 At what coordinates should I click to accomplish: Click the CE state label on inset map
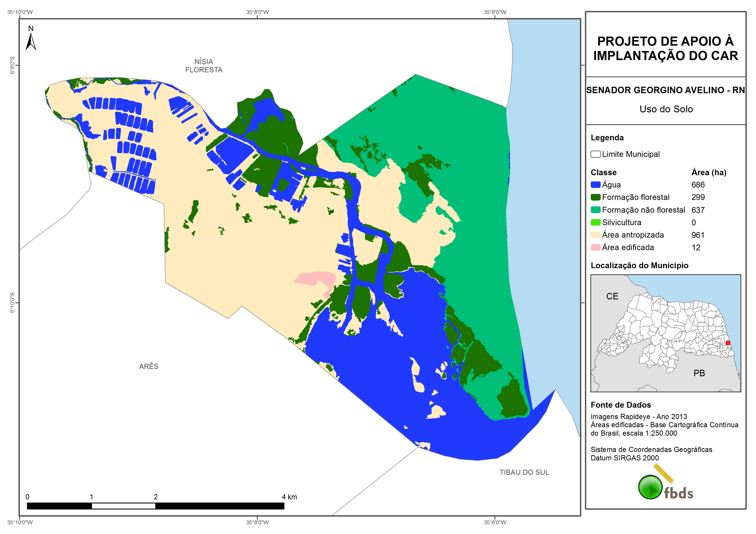612,296
